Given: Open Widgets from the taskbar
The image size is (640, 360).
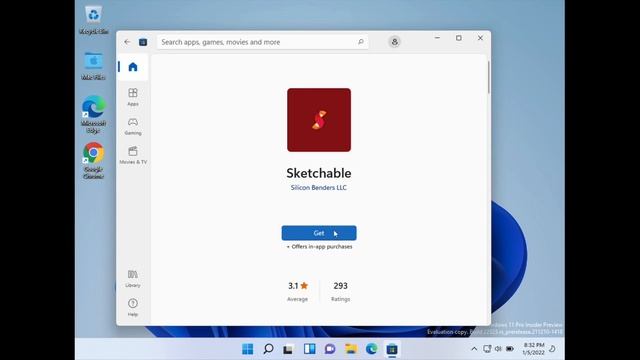Looking at the screenshot, I should [x=309, y=349].
